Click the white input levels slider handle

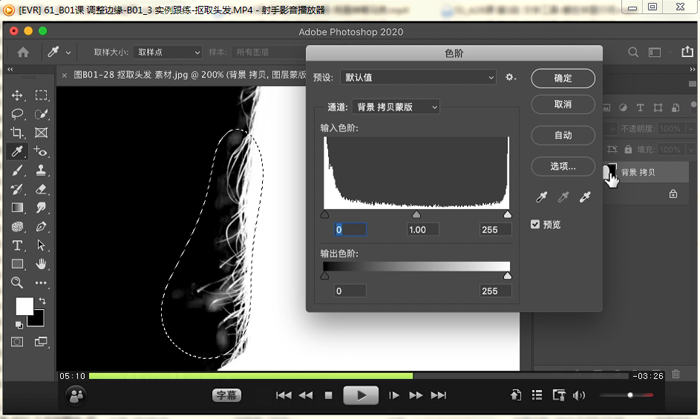click(x=507, y=214)
